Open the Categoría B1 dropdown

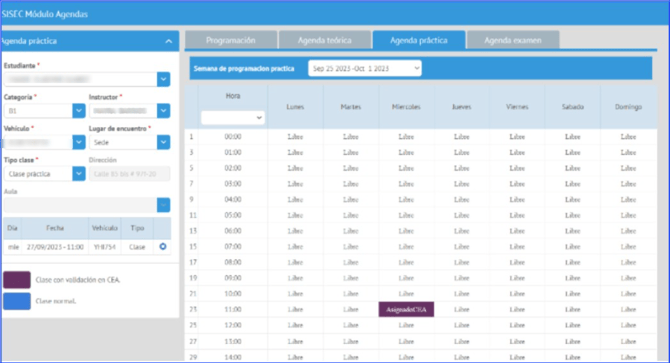coord(79,111)
